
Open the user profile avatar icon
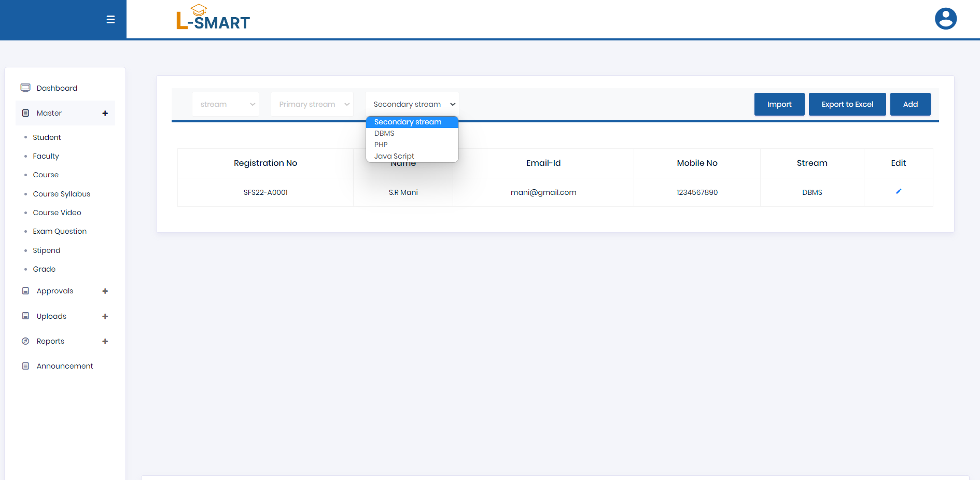point(945,19)
